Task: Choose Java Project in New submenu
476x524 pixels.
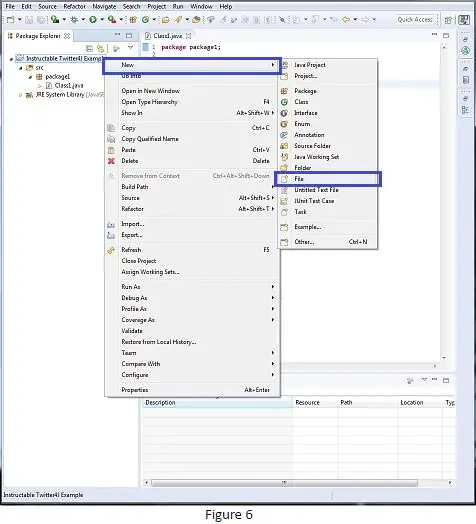Action: coord(328,65)
